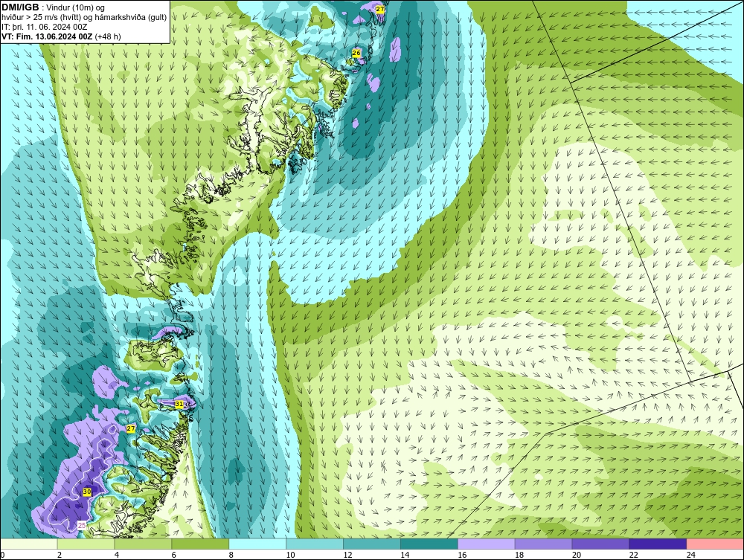Select the pink above-24 m/s legend swatch
This screenshot has width=744, height=560.
715,544
